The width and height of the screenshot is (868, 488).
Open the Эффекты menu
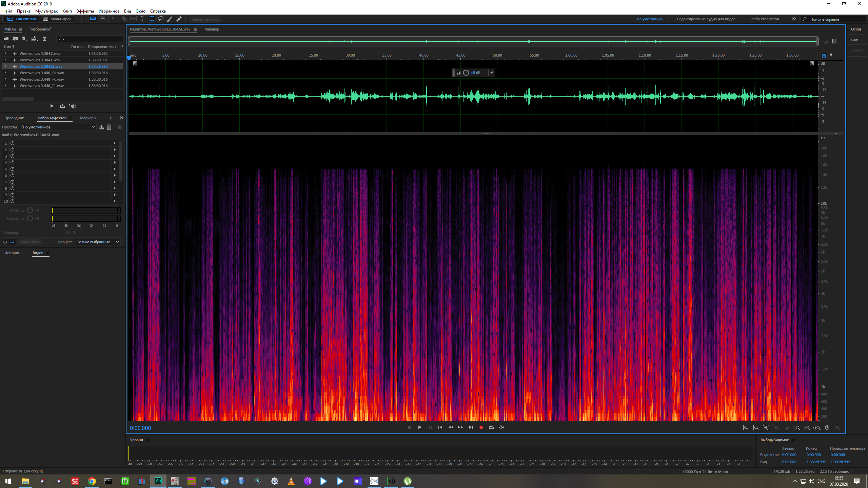click(85, 11)
